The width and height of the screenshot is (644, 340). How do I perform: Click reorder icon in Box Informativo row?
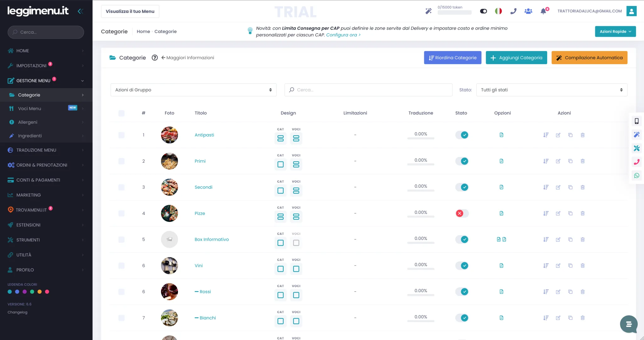coord(546,240)
